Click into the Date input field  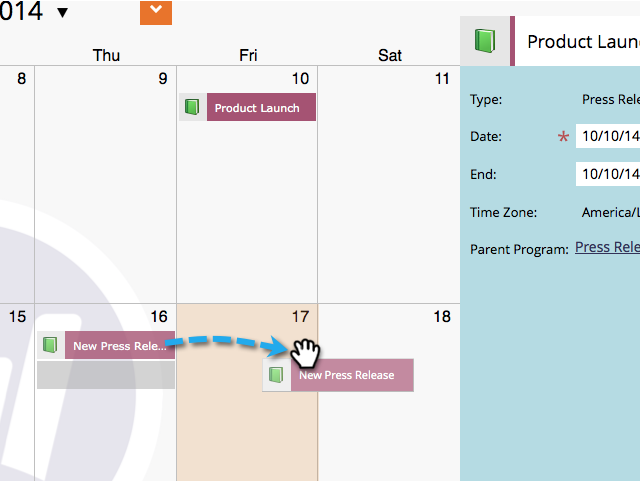(608, 137)
